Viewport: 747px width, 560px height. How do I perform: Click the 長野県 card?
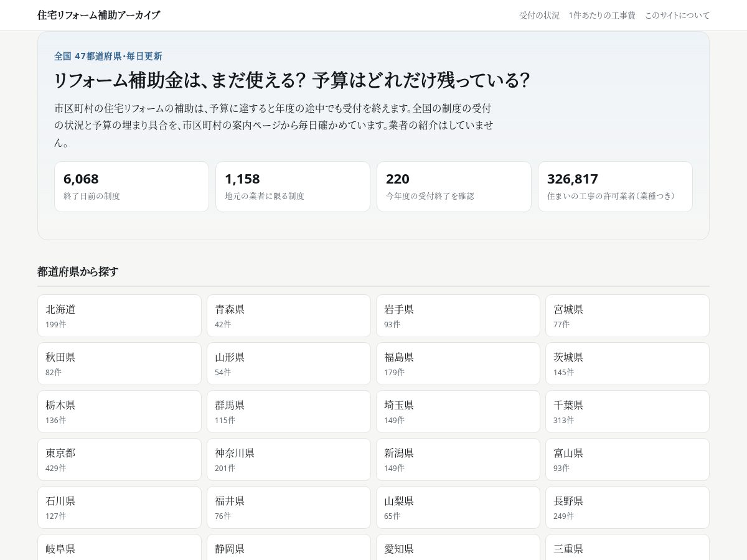point(627,507)
